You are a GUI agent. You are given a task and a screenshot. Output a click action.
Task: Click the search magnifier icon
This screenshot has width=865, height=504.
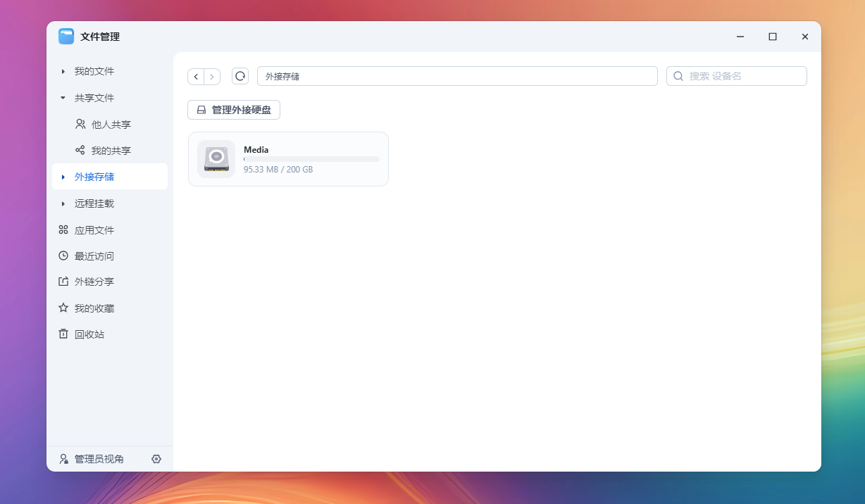[678, 76]
